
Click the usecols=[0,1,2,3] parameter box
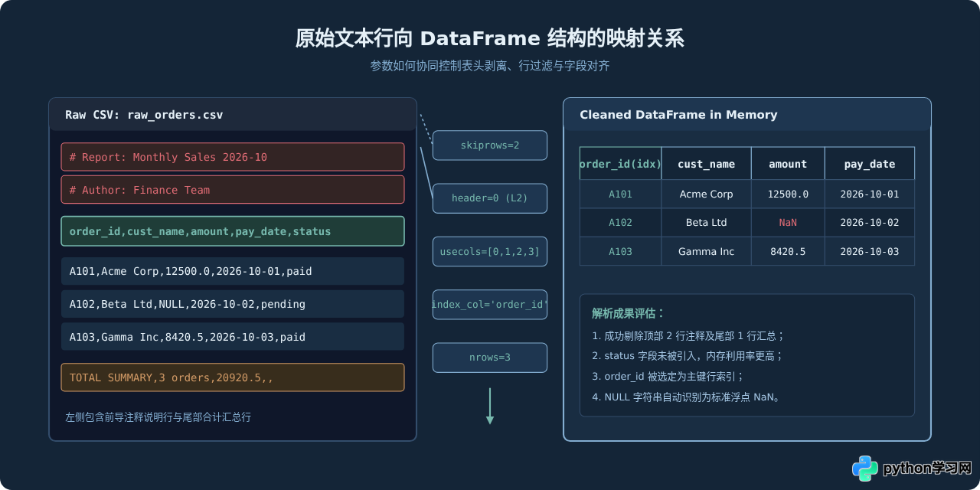(x=490, y=251)
